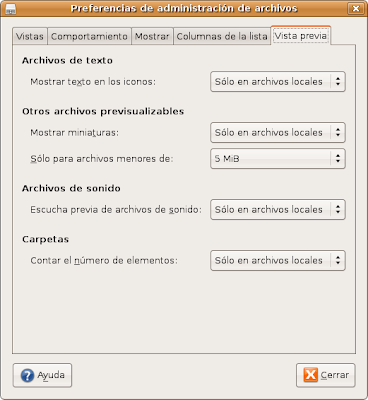The image size is (368, 400).
Task: Click the window title Preferencias de administración de archivos
Action: pos(184,8)
